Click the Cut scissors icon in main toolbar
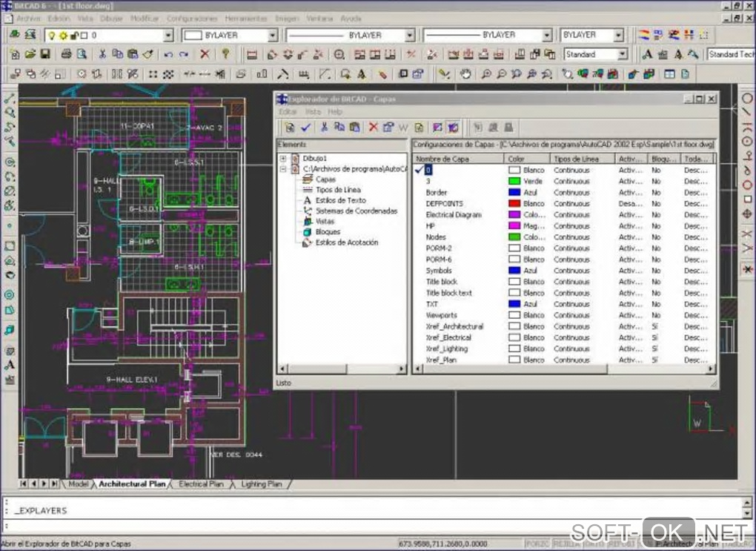 [x=102, y=54]
